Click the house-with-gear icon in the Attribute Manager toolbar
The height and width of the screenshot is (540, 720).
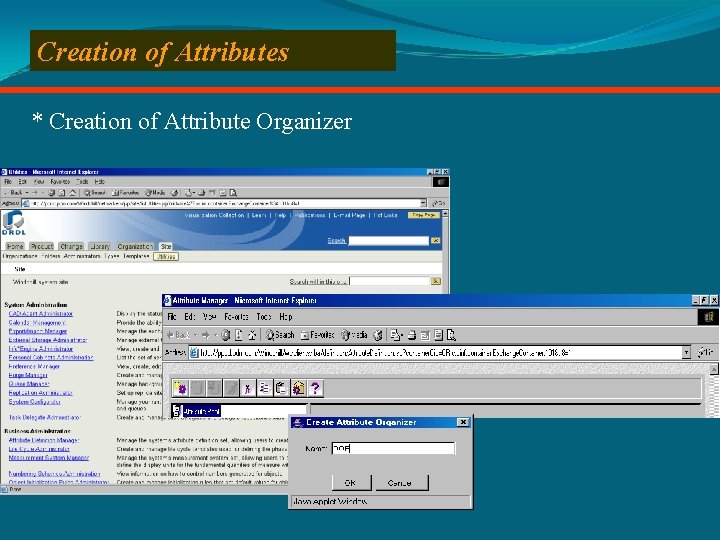[298, 388]
